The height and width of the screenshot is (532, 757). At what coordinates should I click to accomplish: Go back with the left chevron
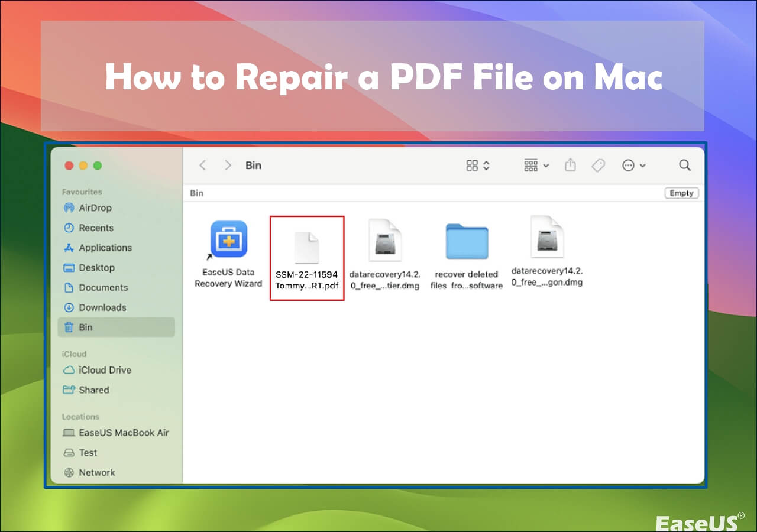click(203, 166)
